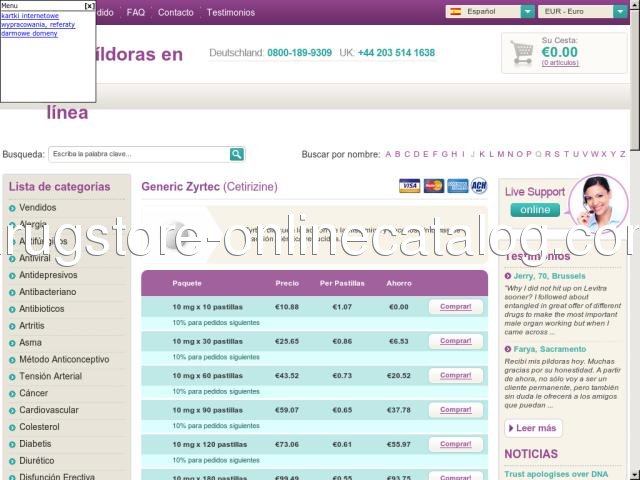Screen dimensions: 640x480
Task: Click the Jerry, 70, Brussels testimonial link
Action: (x=549, y=276)
